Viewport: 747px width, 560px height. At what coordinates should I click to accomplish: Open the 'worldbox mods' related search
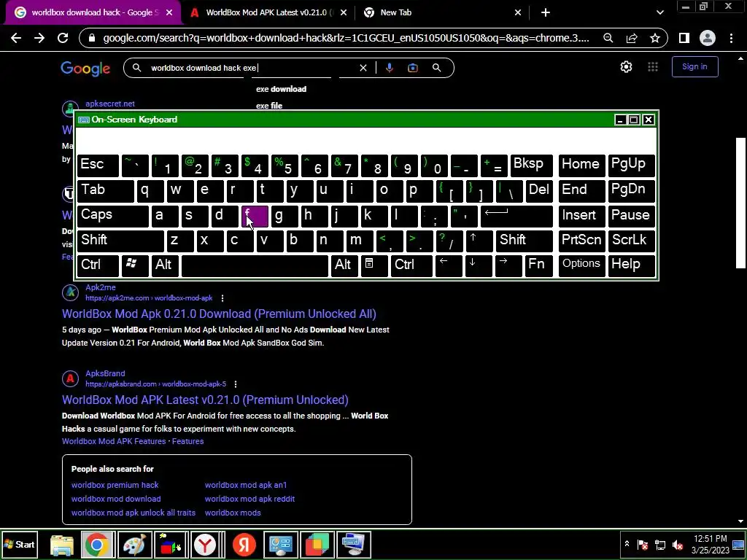pyautogui.click(x=233, y=513)
